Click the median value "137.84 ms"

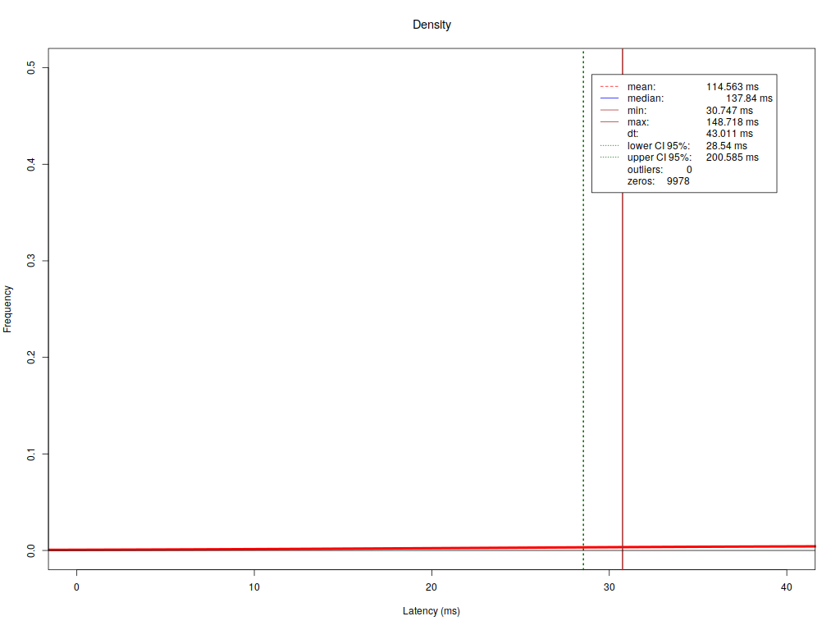coord(749,98)
